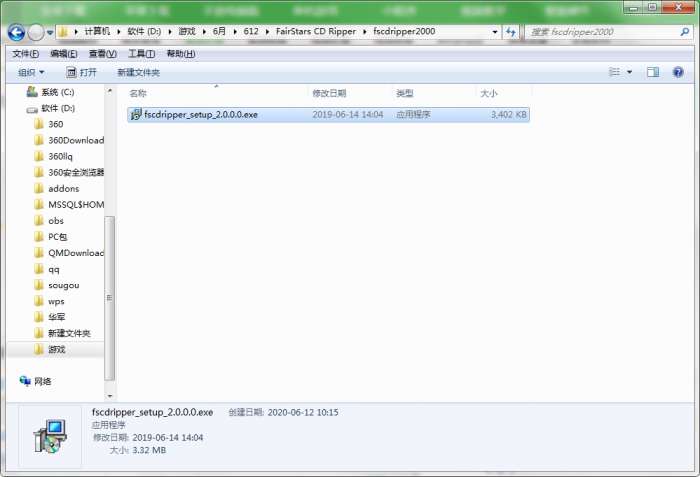The height and width of the screenshot is (477, 700).
Task: Select 软件 (D:) in the address path
Action: (144, 31)
